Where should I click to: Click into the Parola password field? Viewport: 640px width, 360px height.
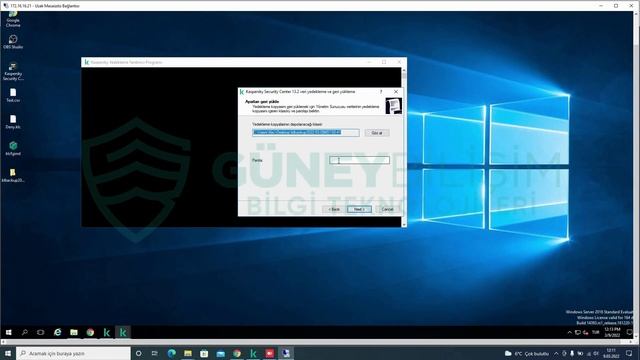coord(359,160)
